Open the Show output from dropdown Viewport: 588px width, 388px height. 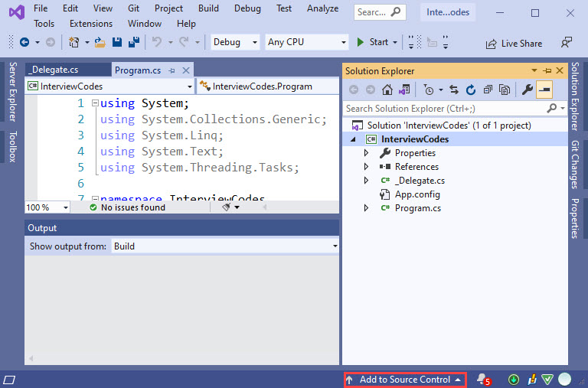tap(225, 246)
